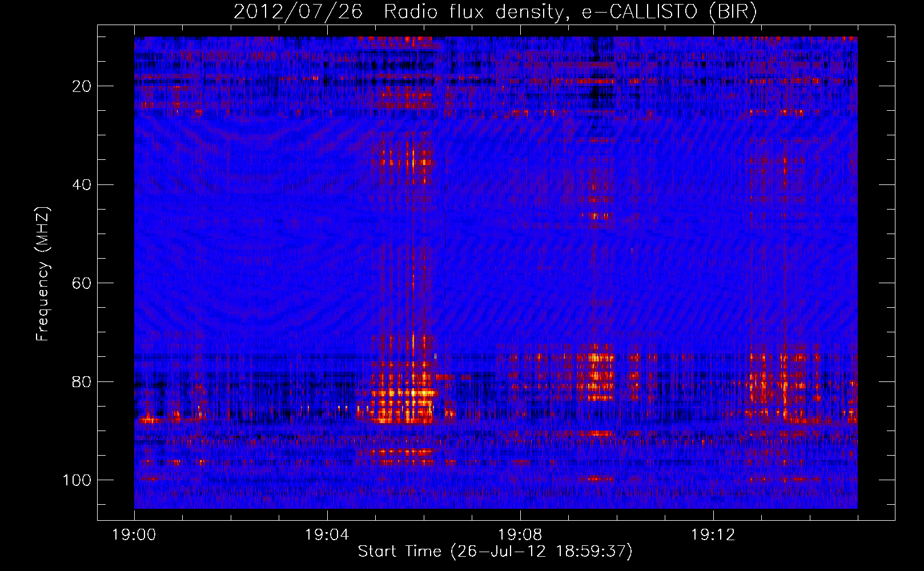The image size is (924, 571).
Task: Click the y-axis tick label 20
Action: [82, 86]
